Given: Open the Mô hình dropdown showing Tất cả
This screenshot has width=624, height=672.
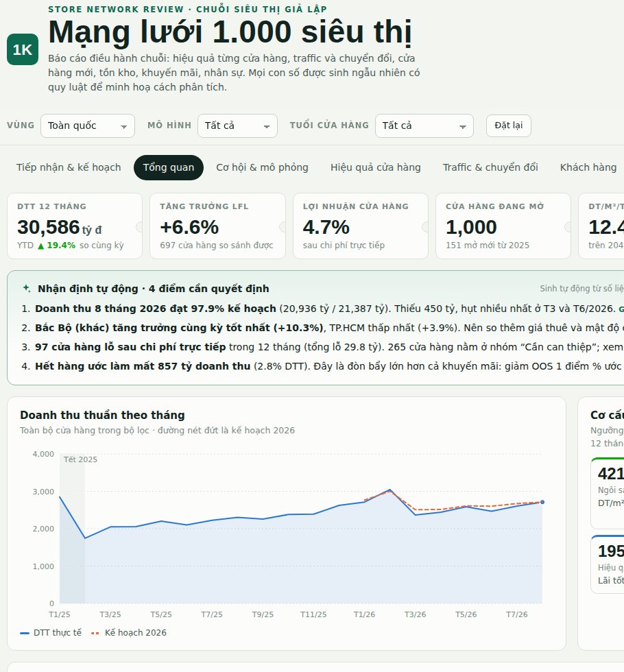Looking at the screenshot, I should [237, 125].
